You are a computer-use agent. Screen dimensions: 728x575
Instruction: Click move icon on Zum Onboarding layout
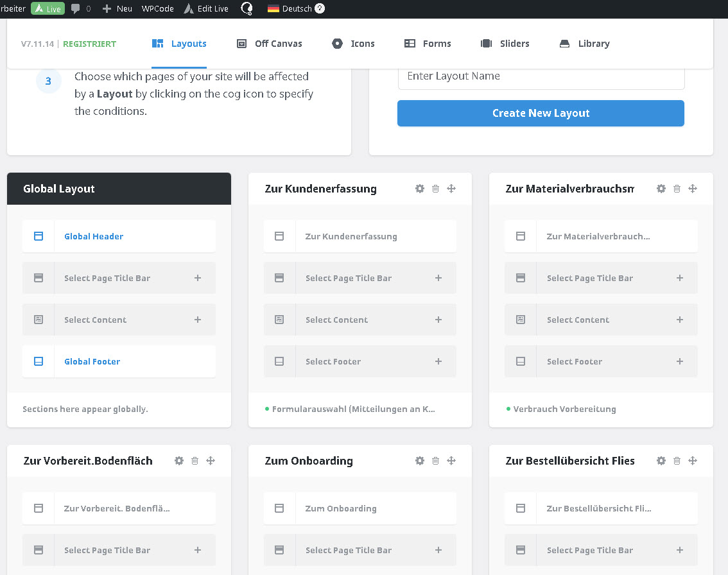[x=451, y=460]
